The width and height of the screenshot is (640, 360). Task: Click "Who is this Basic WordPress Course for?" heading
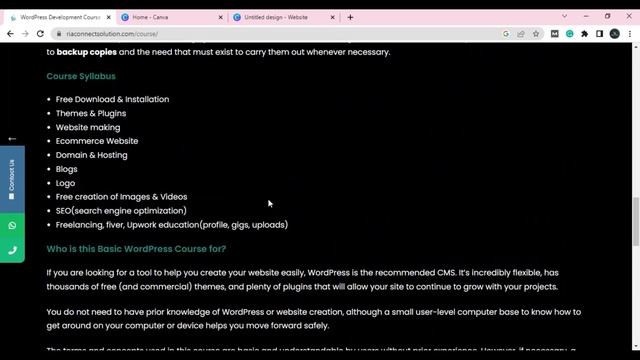(136, 249)
